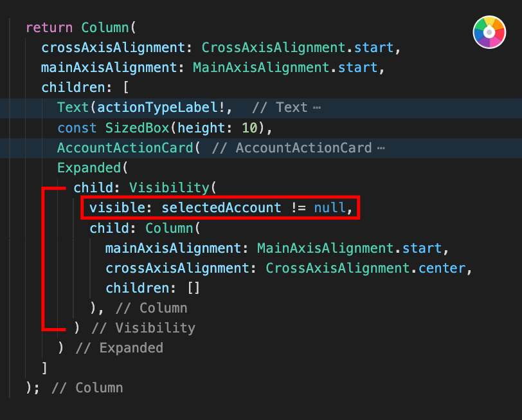
Task: Place cursor on selectedAccount variable
Action: [x=221, y=208]
